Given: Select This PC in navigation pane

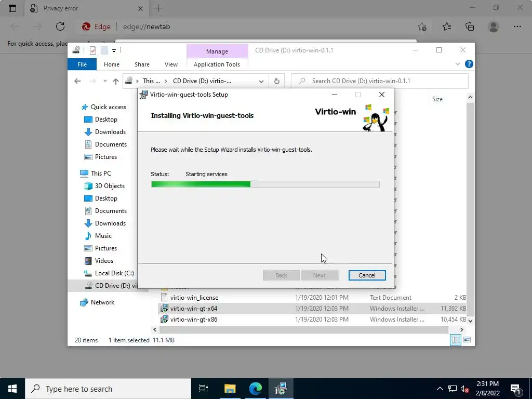Looking at the screenshot, I should pyautogui.click(x=101, y=174).
